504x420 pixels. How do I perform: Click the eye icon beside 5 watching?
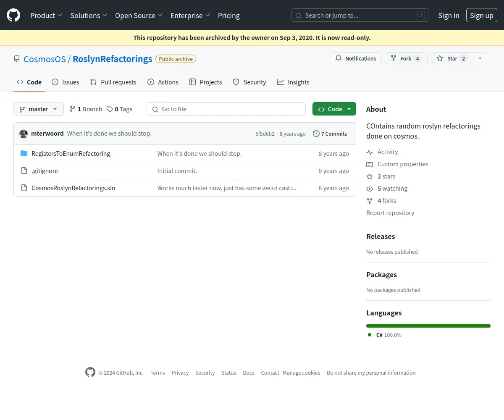click(370, 189)
